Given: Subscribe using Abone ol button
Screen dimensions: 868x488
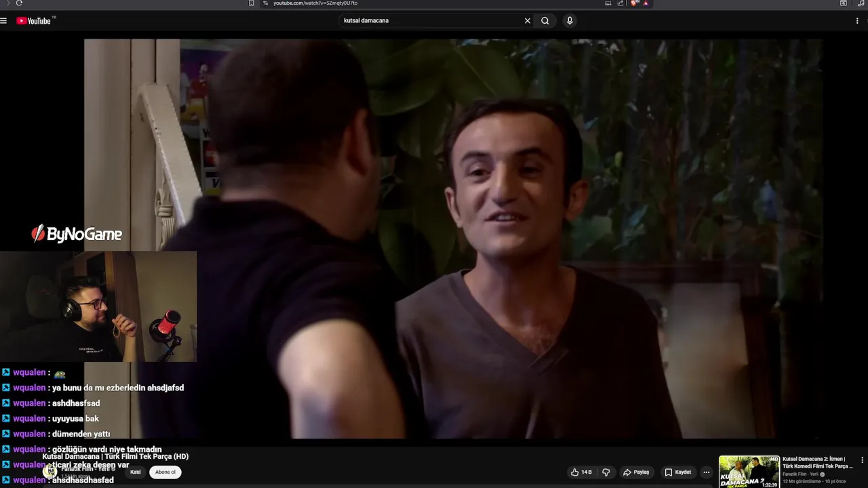Looking at the screenshot, I should pyautogui.click(x=165, y=472).
